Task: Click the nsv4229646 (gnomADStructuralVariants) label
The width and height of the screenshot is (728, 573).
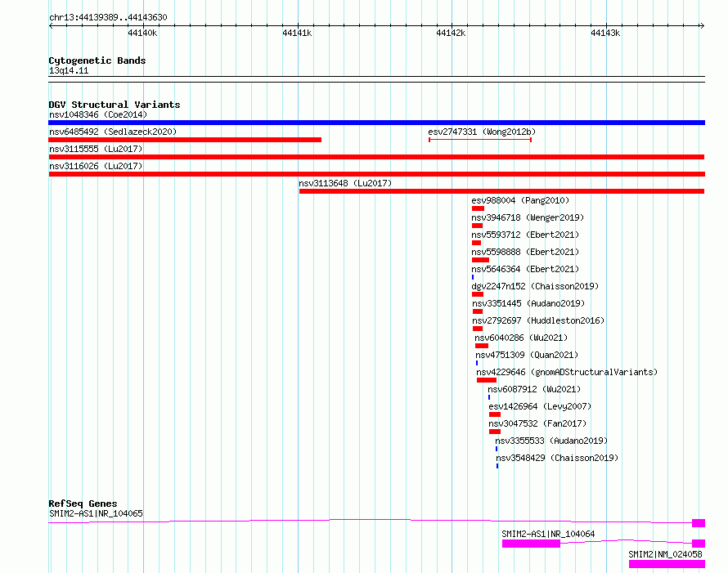Action: [x=567, y=372]
